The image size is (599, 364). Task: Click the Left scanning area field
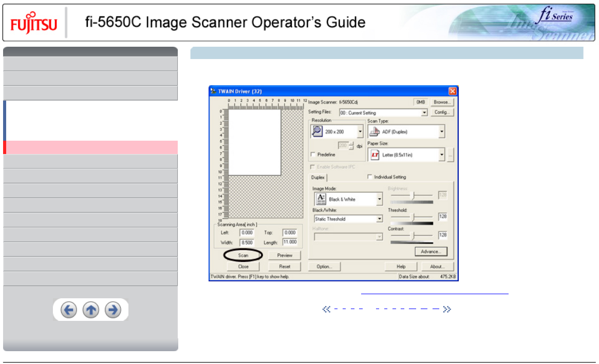coord(247,233)
